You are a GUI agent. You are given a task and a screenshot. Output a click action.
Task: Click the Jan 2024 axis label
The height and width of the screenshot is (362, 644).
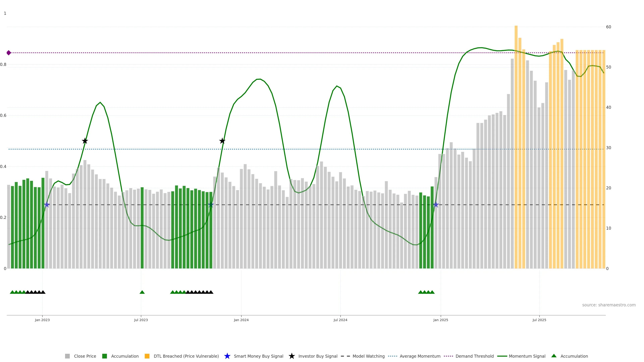[241, 320]
